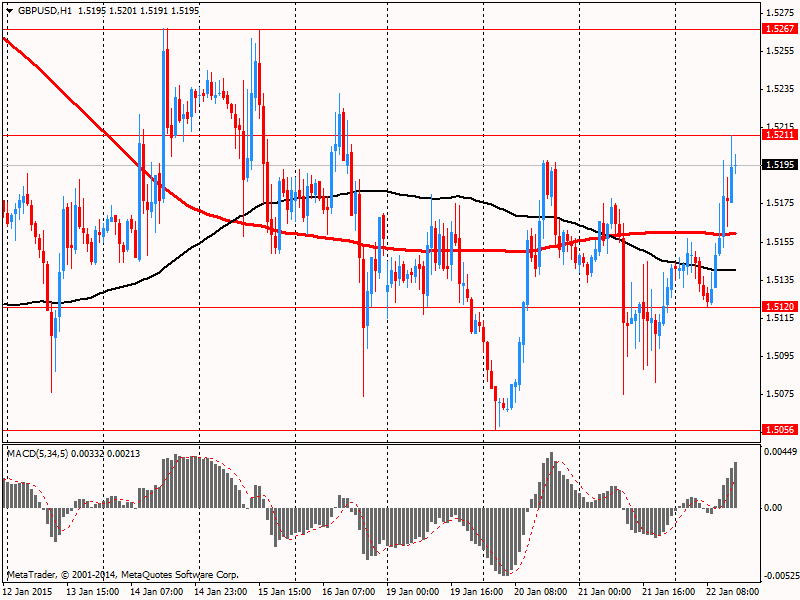Screen dimensions: 800x600
Task: Select the 19 Jan 16:00 time label
Action: [x=477, y=592]
